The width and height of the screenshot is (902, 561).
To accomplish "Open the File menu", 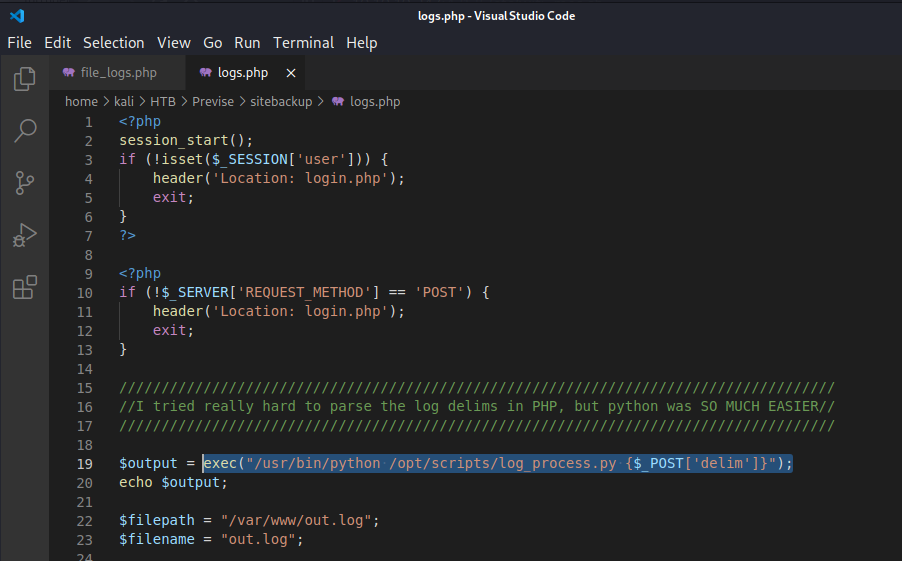I will click(x=19, y=43).
